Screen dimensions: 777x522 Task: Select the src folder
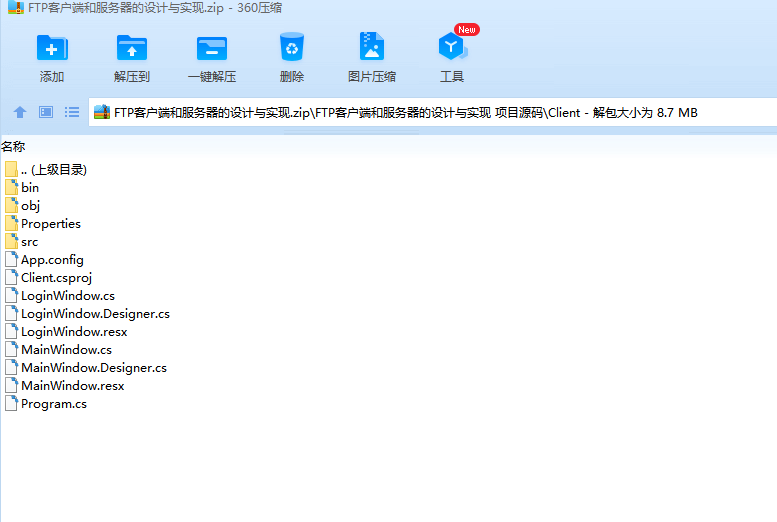pos(22,242)
